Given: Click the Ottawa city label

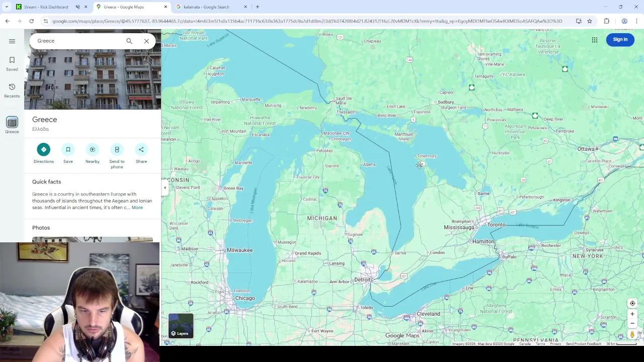Looking at the screenshot, I should (x=586, y=149).
